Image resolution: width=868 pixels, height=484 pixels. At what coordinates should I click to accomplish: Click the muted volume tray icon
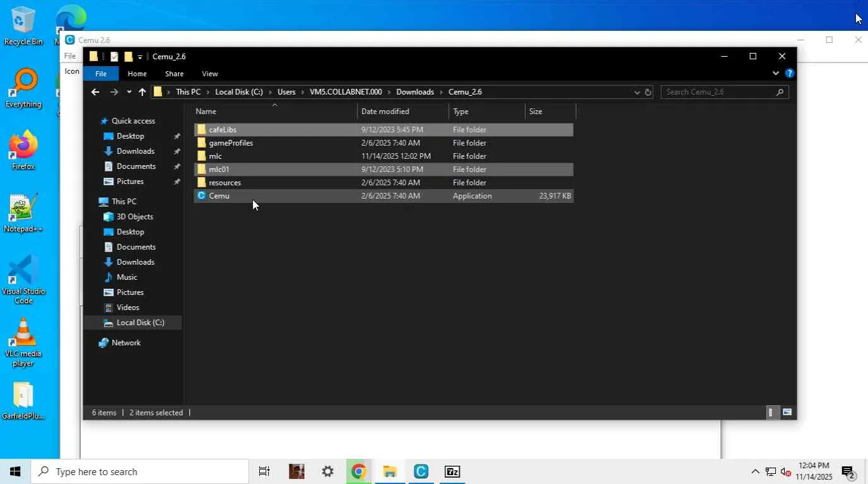[x=786, y=471]
